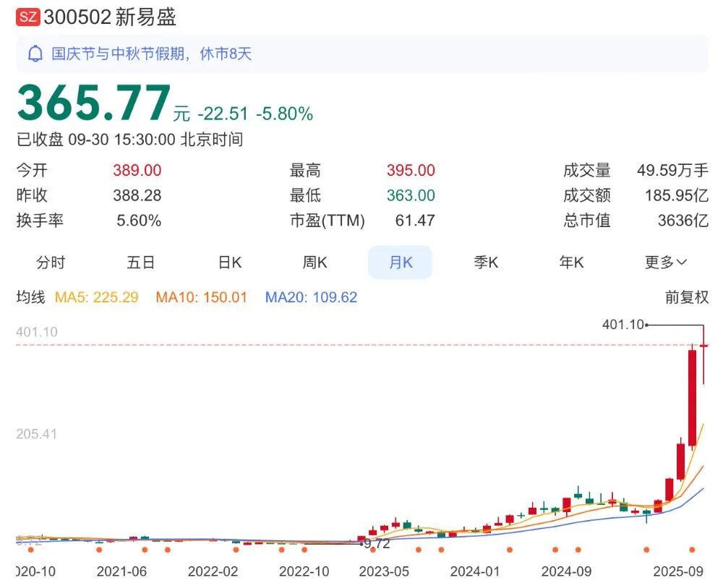Select the tallest red monthly candle
The height and width of the screenshot is (588, 723).
coord(692,398)
